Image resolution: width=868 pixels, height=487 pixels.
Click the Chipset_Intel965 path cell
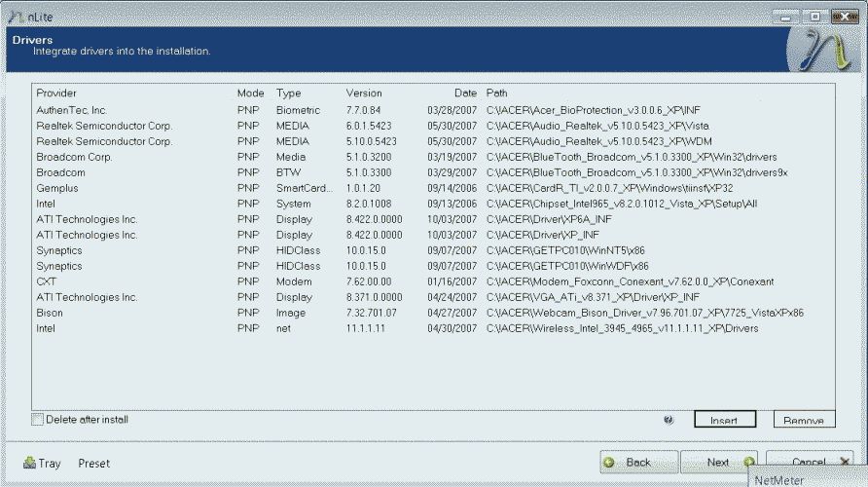click(622, 204)
